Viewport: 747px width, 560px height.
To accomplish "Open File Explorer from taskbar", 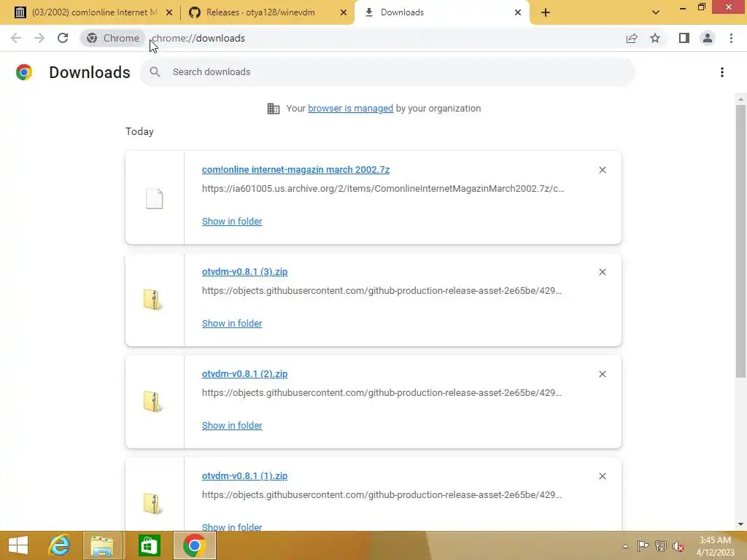I will [102, 545].
